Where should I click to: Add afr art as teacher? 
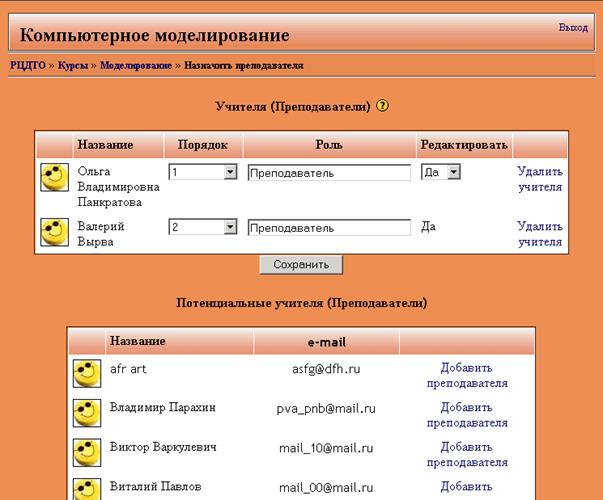467,375
